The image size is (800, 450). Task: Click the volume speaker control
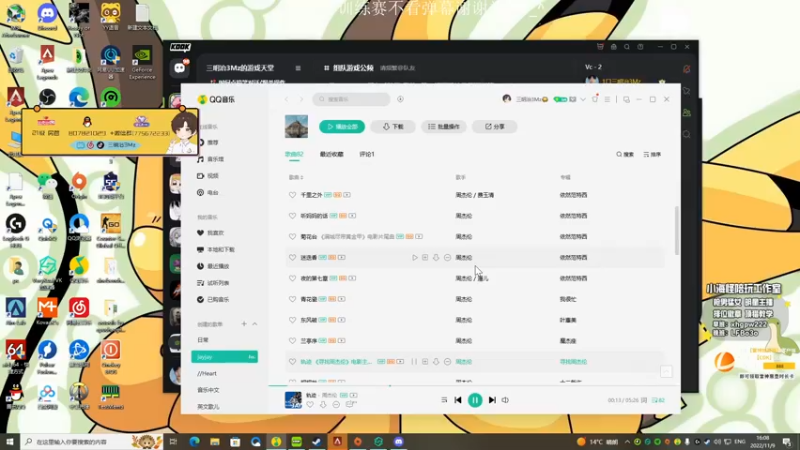click(x=505, y=401)
